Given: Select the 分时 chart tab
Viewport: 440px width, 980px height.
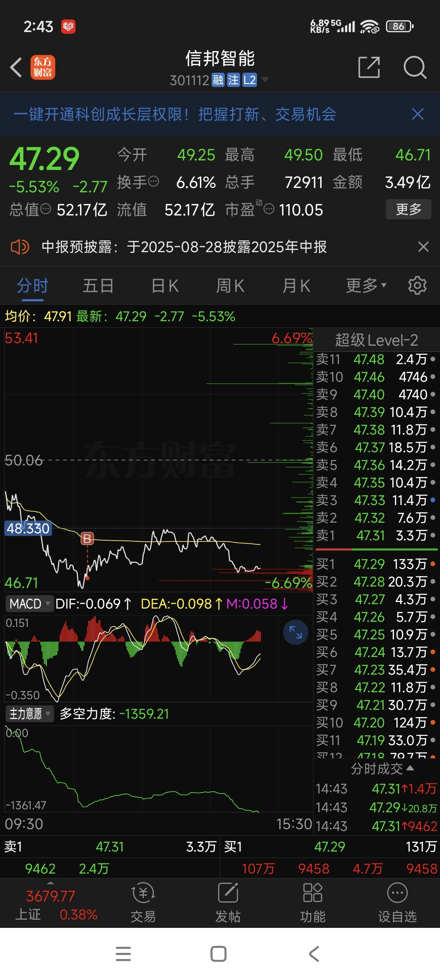Looking at the screenshot, I should click(x=33, y=286).
